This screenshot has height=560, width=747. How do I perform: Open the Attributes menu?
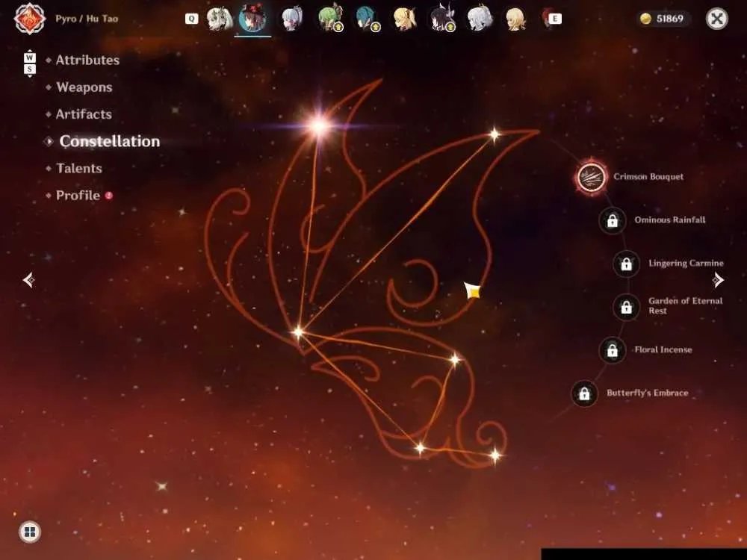87,60
